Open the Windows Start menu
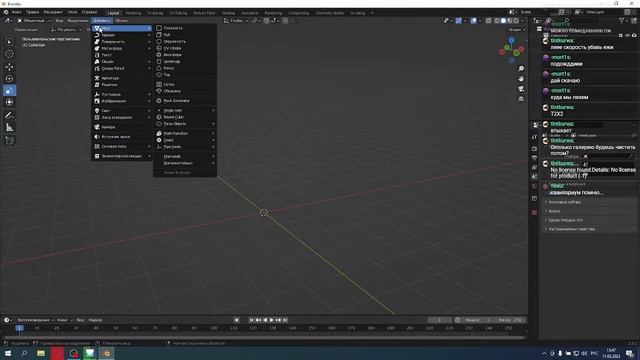Screen dimensions: 640x360 (x=8, y=353)
